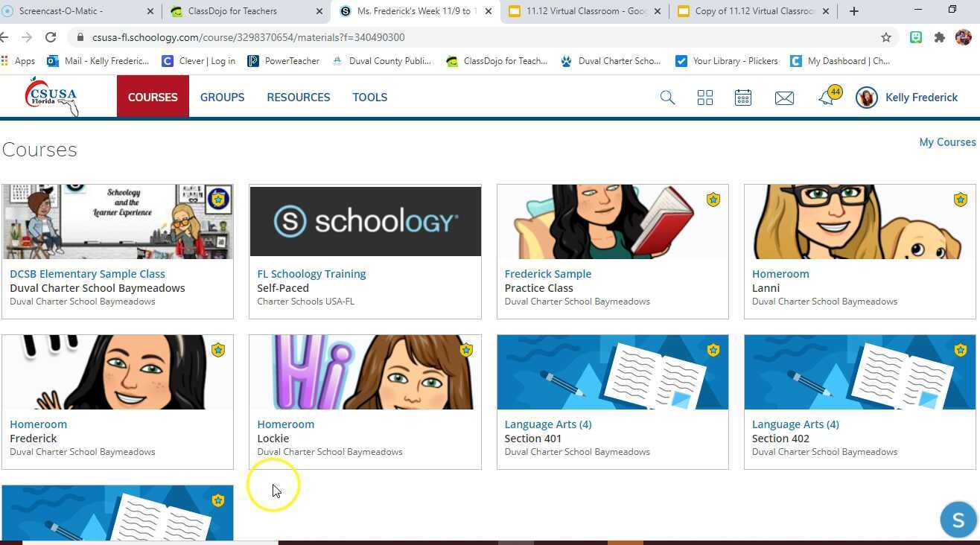
Task: Open the ClassDojo for Teach... bookmark
Action: 497,61
